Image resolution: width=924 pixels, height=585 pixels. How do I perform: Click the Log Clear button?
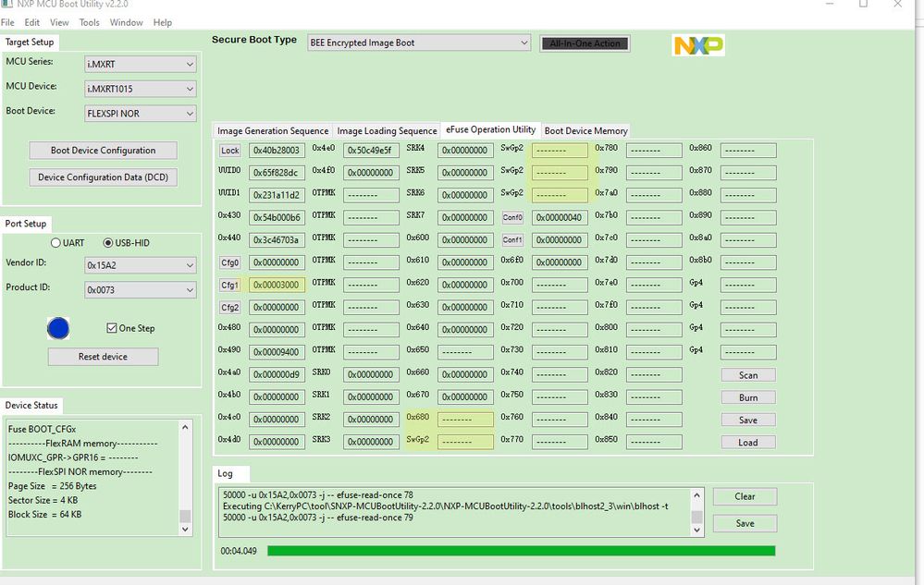click(745, 496)
